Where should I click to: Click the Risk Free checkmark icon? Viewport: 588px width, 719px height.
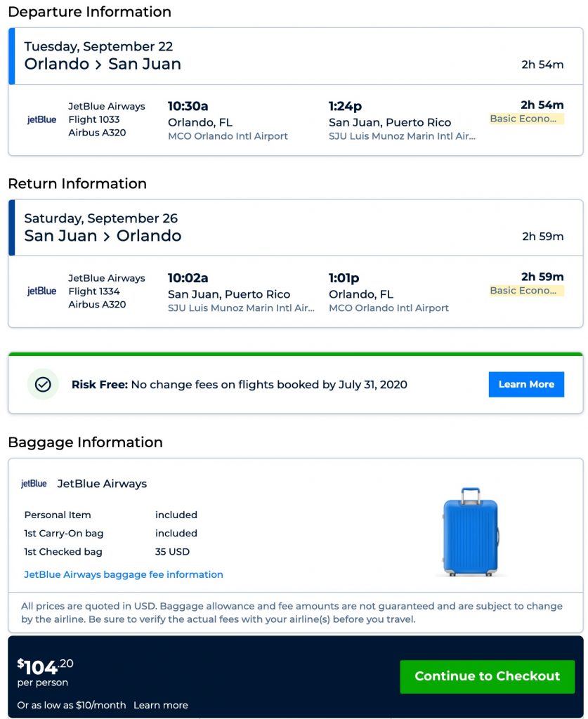tap(43, 384)
